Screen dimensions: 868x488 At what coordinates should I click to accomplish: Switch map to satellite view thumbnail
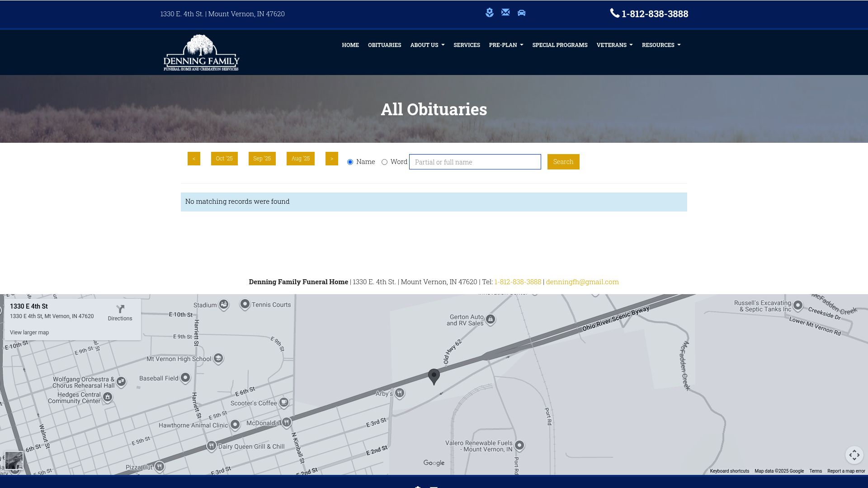[15, 460]
